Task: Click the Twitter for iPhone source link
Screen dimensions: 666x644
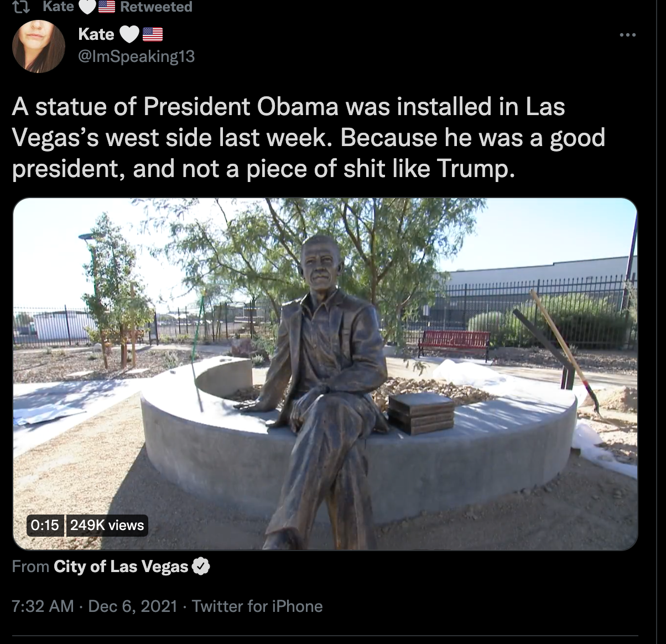Action: click(x=257, y=606)
